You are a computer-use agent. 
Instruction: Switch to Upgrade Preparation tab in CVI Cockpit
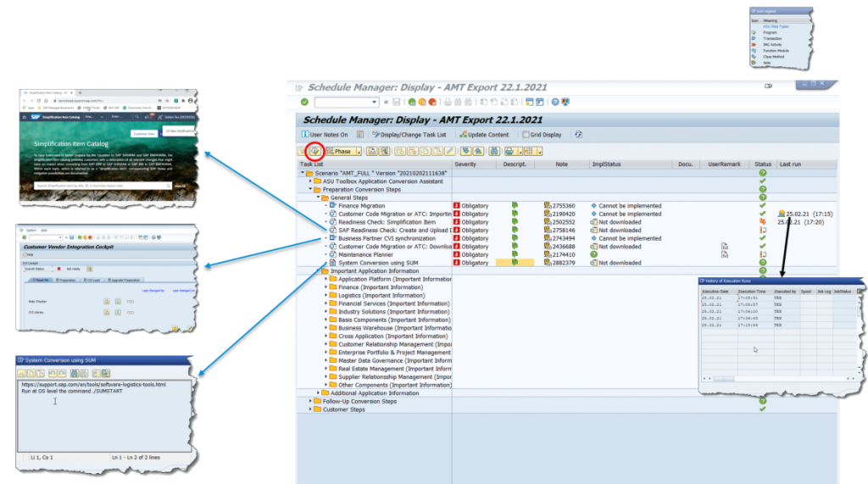125,281
